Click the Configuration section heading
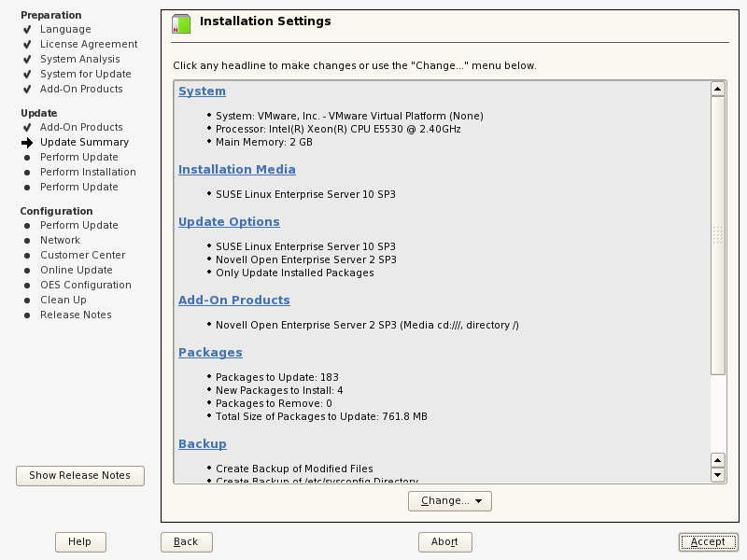Viewport: 747px width, 560px height. tap(56, 211)
